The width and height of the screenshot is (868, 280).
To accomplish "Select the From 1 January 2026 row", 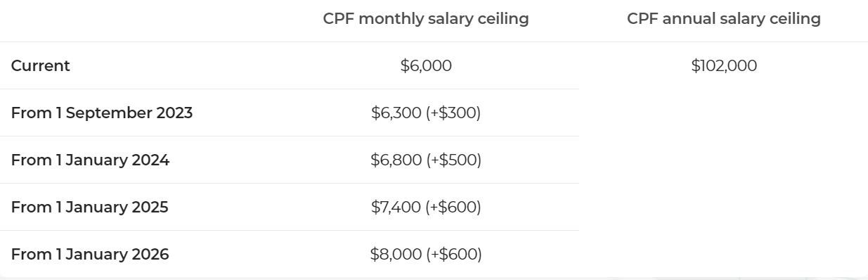I will click(x=290, y=254).
